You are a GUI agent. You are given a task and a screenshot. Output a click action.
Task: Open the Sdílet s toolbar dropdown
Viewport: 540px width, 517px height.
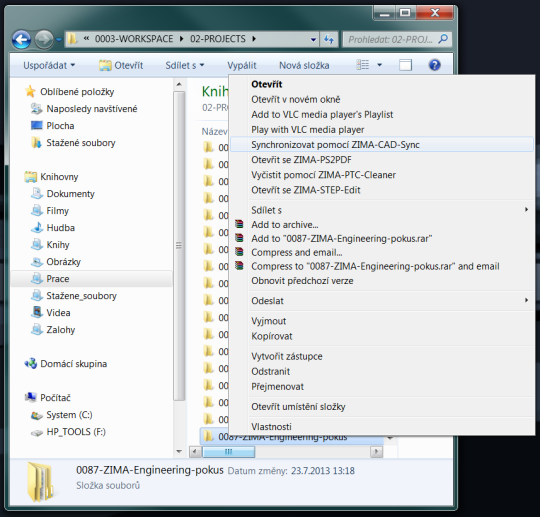point(185,65)
